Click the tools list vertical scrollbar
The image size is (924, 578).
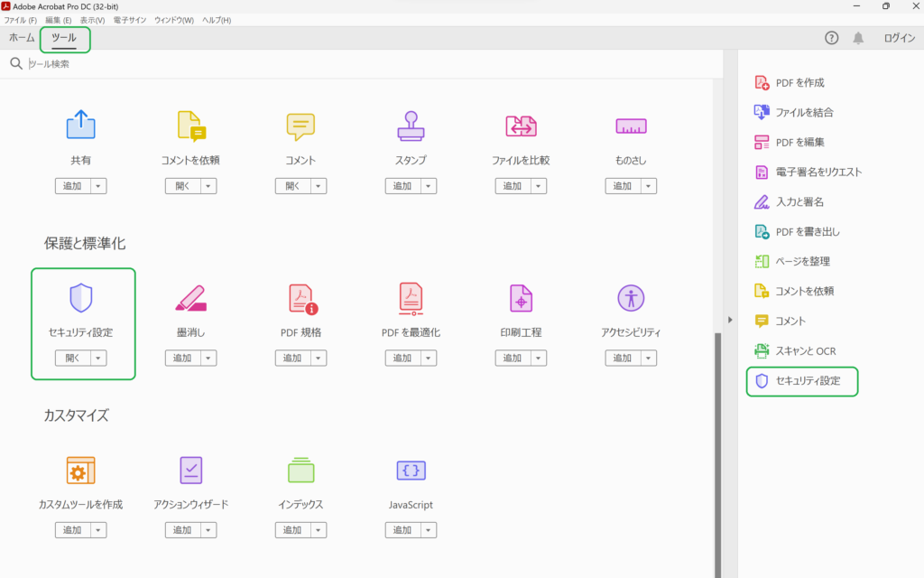pyautogui.click(x=717, y=454)
